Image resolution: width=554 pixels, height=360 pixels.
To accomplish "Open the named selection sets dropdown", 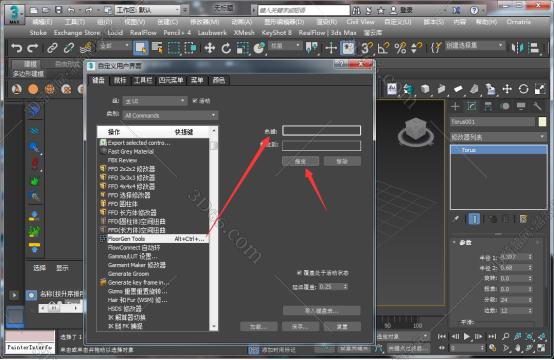I will pyautogui.click(x=474, y=46).
